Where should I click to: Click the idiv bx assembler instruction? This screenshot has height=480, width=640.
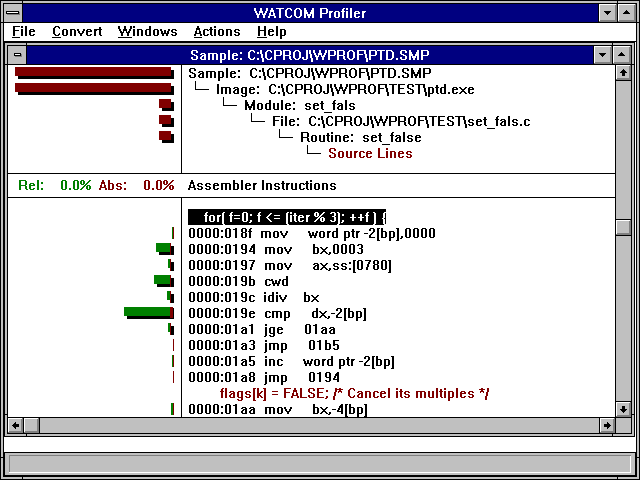(x=254, y=297)
